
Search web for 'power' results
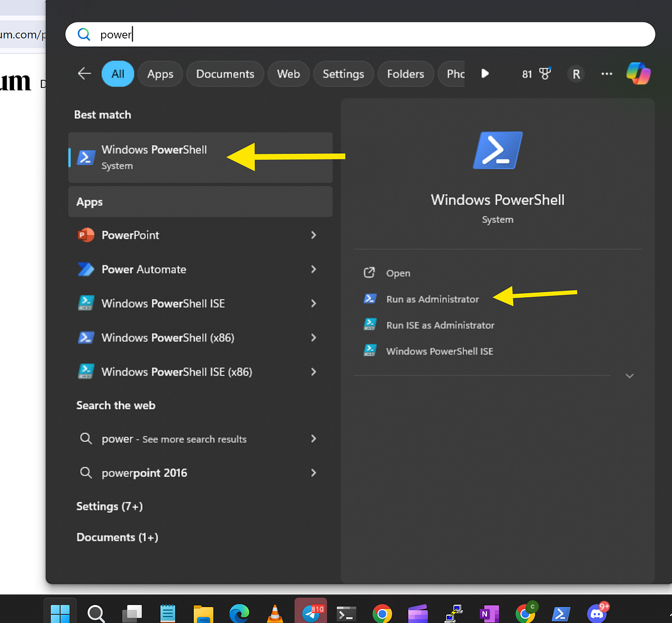(x=200, y=439)
